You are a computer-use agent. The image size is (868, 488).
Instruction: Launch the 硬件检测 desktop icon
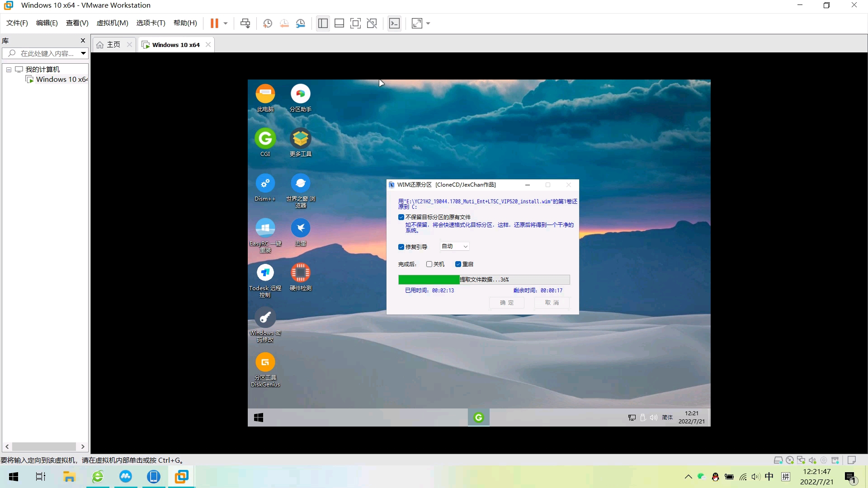coord(301,277)
